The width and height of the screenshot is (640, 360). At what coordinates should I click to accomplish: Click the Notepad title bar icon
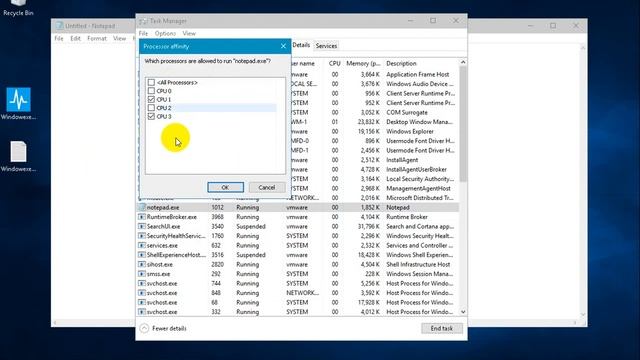pyautogui.click(x=60, y=26)
